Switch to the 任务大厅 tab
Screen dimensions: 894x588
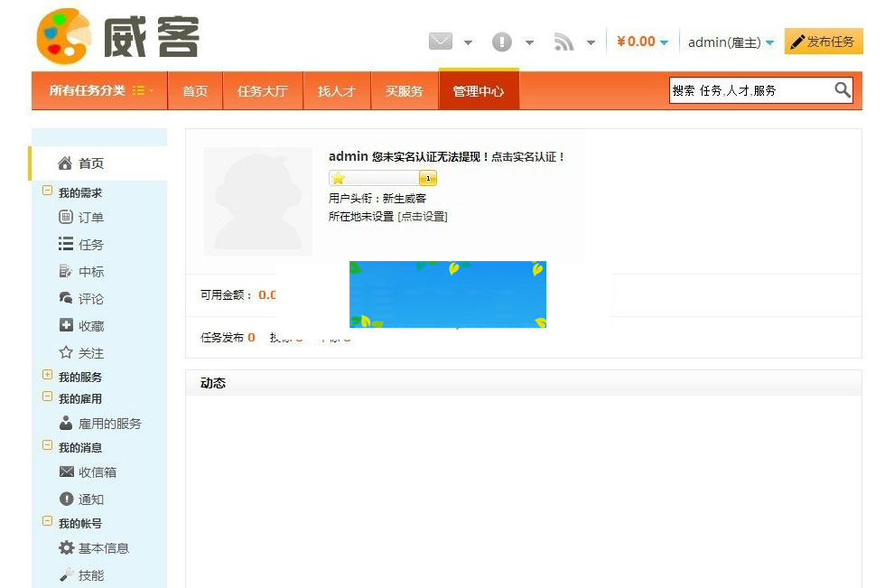coord(262,90)
